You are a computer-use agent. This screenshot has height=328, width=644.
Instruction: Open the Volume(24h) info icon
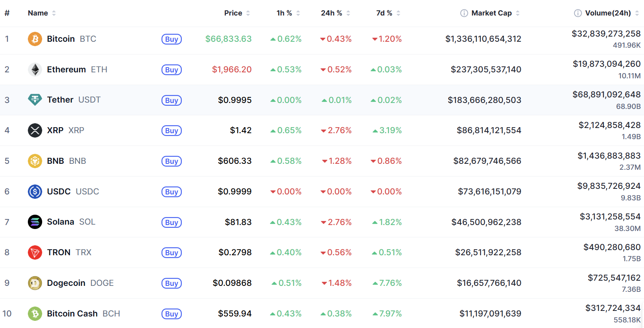coord(578,13)
